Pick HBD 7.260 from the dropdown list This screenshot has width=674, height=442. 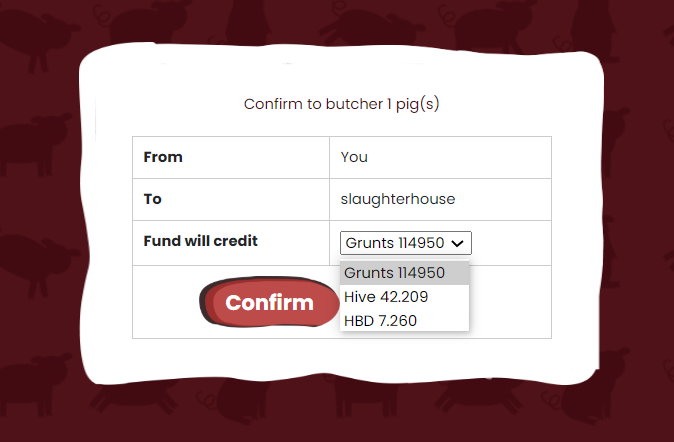coord(404,321)
